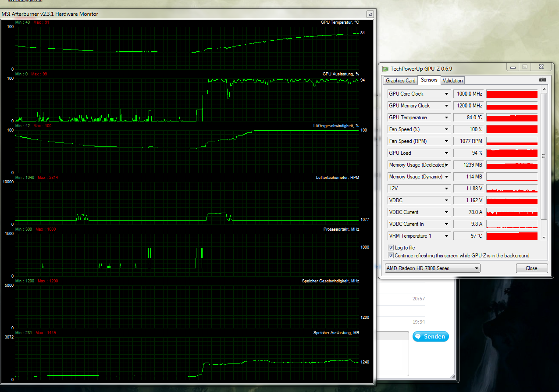
Task: Open the Validation tab in GPU-Z
Action: 452,81
